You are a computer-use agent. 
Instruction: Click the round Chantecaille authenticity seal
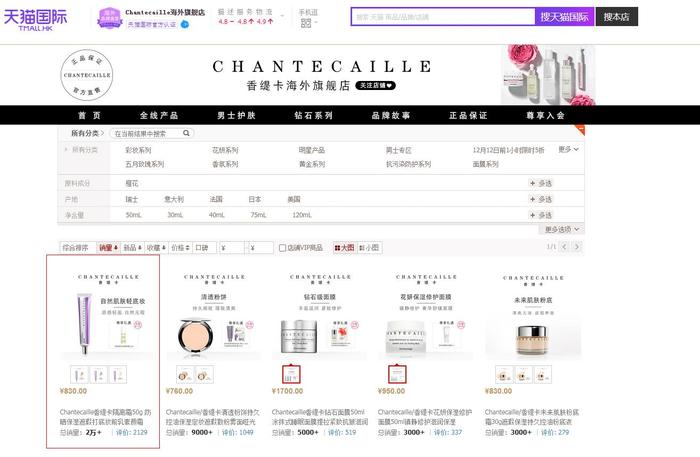pos(87,75)
